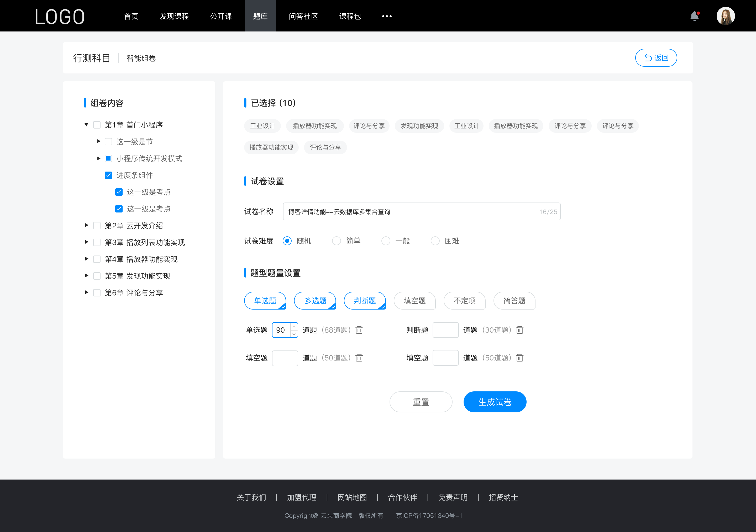Toggle the 这一级是考点 checkbox
The image size is (756, 532).
pos(118,192)
